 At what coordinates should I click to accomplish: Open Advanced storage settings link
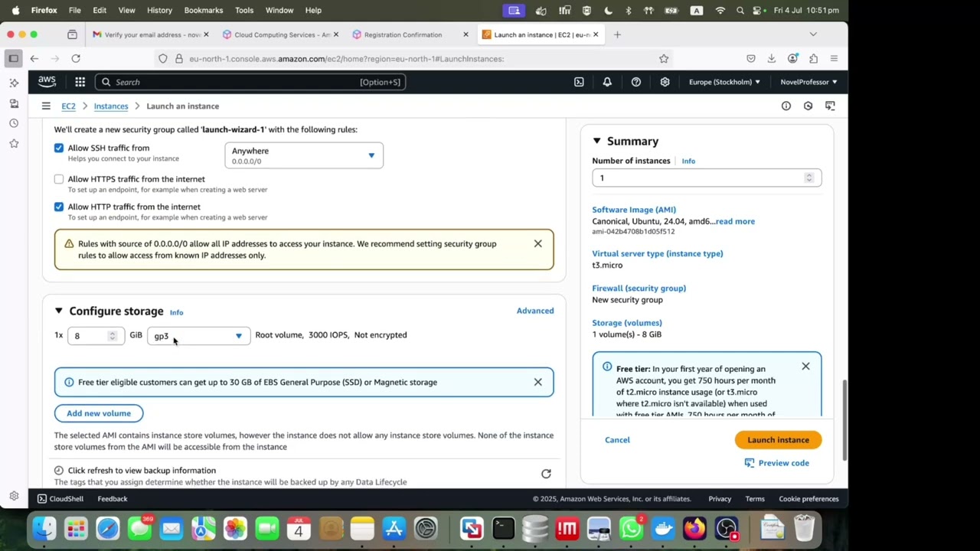[x=535, y=311]
